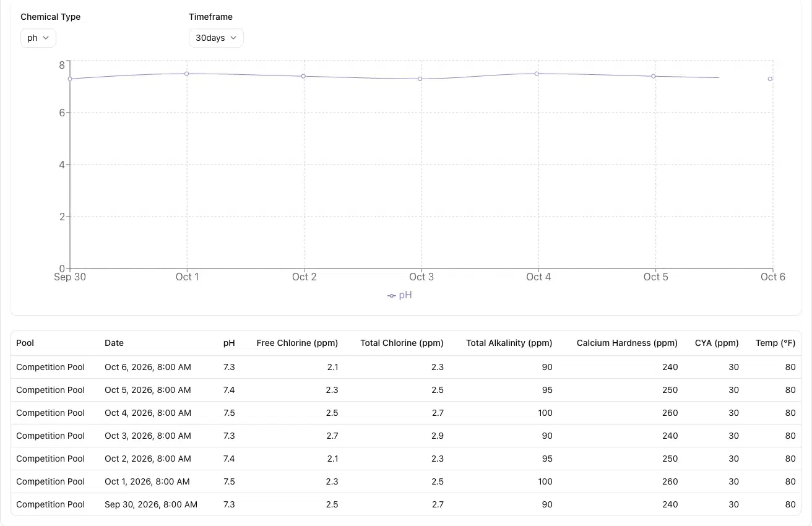This screenshot has height=526, width=812.
Task: Select the Oct 1, 2026, 8:00 AM date cell
Action: [x=147, y=481]
